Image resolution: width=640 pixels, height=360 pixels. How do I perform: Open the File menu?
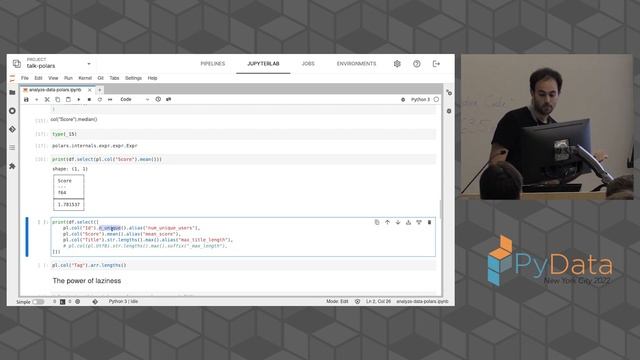[x=25, y=78]
